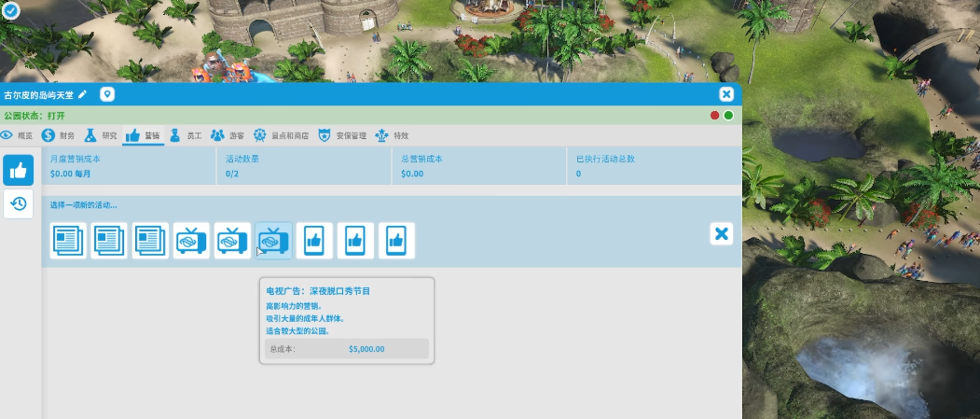This screenshot has height=419, width=980.
Task: Click the 活动数量 label
Action: (x=242, y=159)
